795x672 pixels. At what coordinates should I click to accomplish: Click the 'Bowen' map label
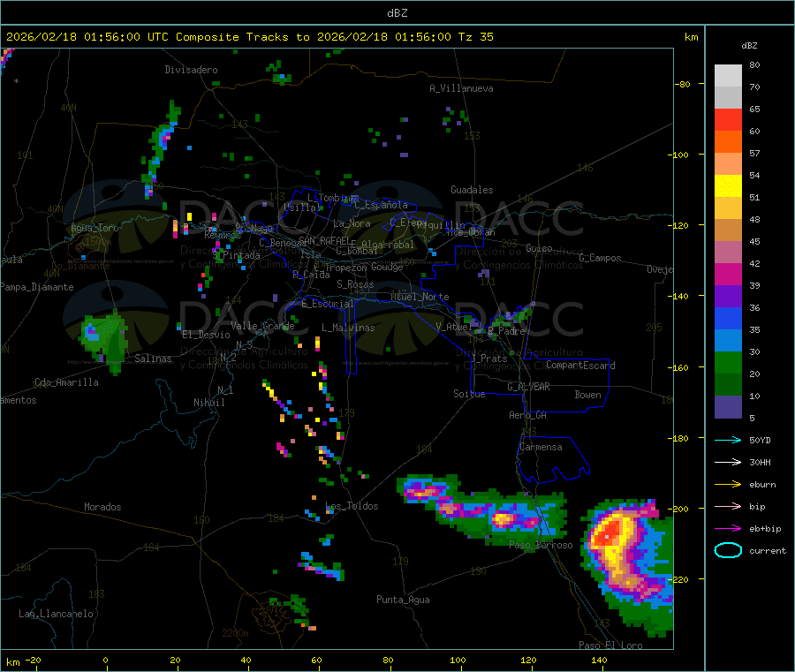pos(587,394)
